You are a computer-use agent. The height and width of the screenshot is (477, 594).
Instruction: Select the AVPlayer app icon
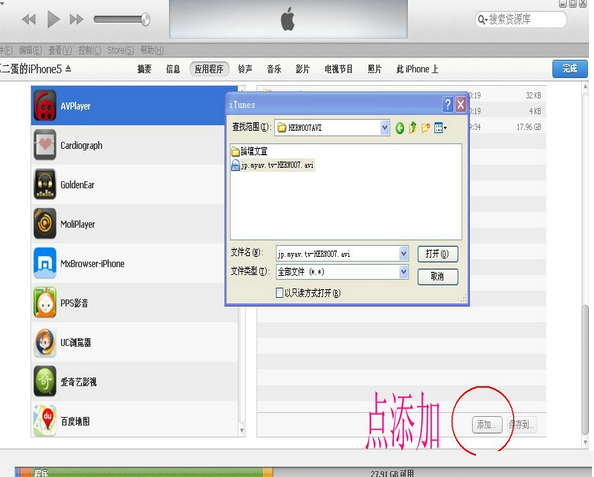pos(45,105)
